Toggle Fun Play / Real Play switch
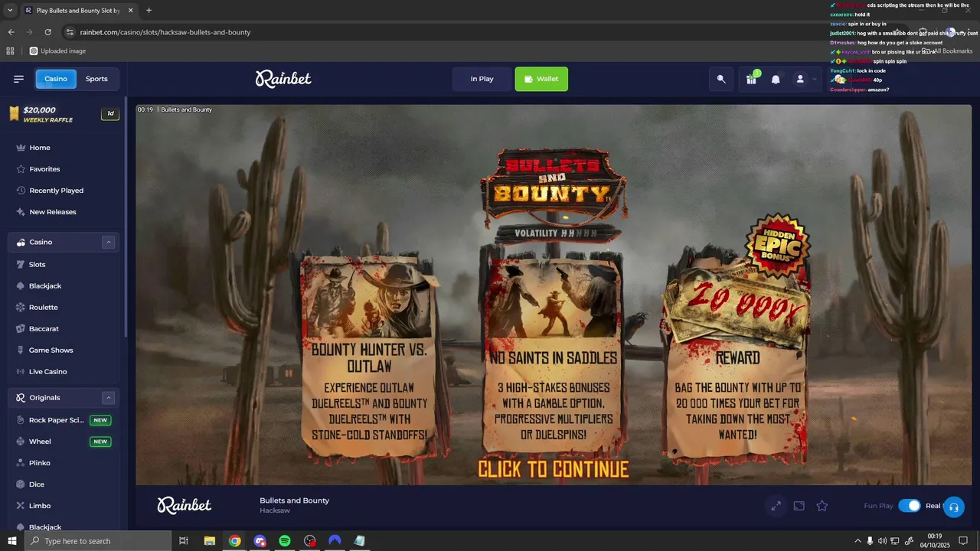The image size is (980, 551). (x=909, y=506)
